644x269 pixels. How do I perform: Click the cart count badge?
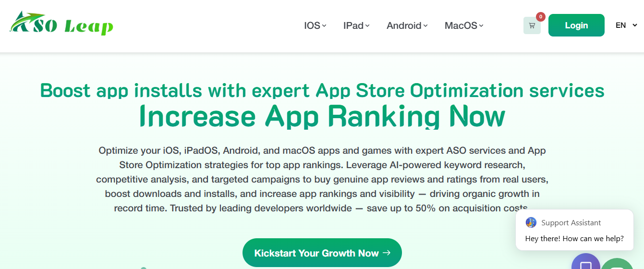pyautogui.click(x=541, y=17)
